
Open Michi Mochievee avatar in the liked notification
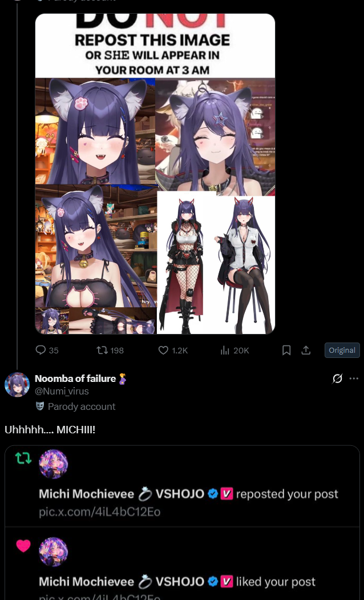[x=54, y=552]
